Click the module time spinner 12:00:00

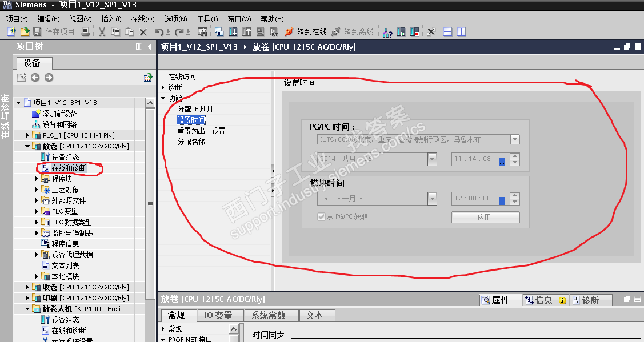tap(515, 199)
